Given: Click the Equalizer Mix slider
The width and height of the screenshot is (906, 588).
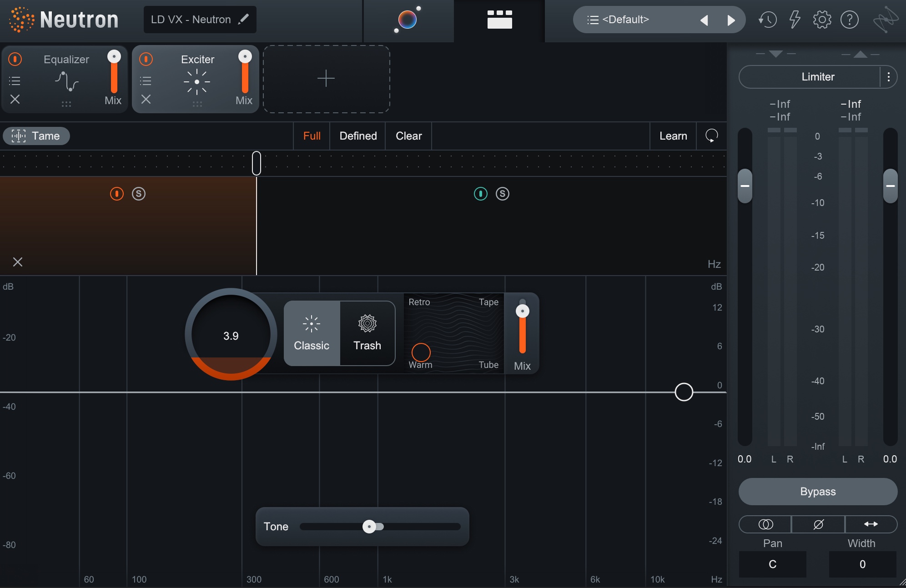Looking at the screenshot, I should point(114,71).
